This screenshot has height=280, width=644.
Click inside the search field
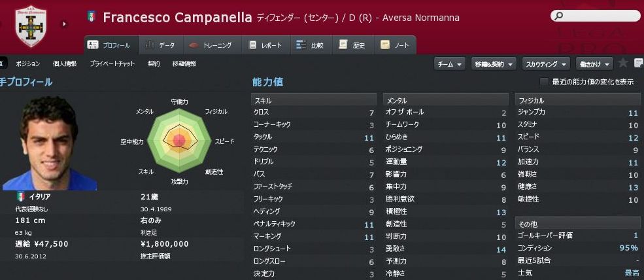(x=596, y=16)
